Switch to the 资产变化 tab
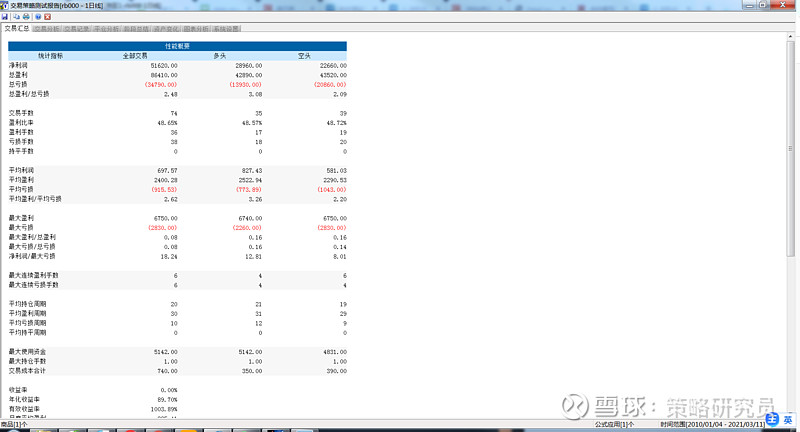Image resolution: width=800 pixels, height=432 pixels. click(166, 29)
